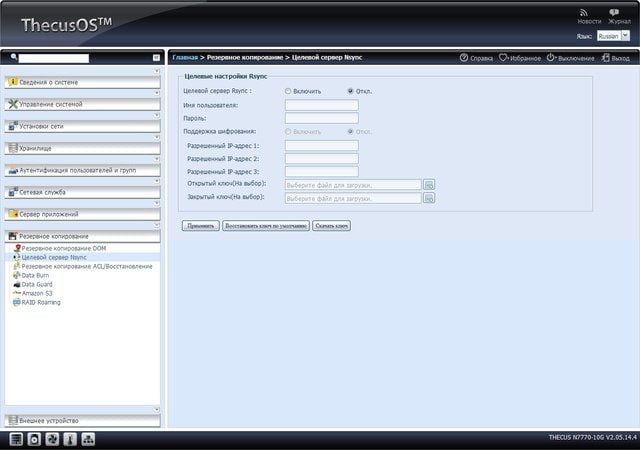This screenshot has height=450, width=640.
Task: Click Открытый ключ file upload field
Action: click(x=353, y=185)
